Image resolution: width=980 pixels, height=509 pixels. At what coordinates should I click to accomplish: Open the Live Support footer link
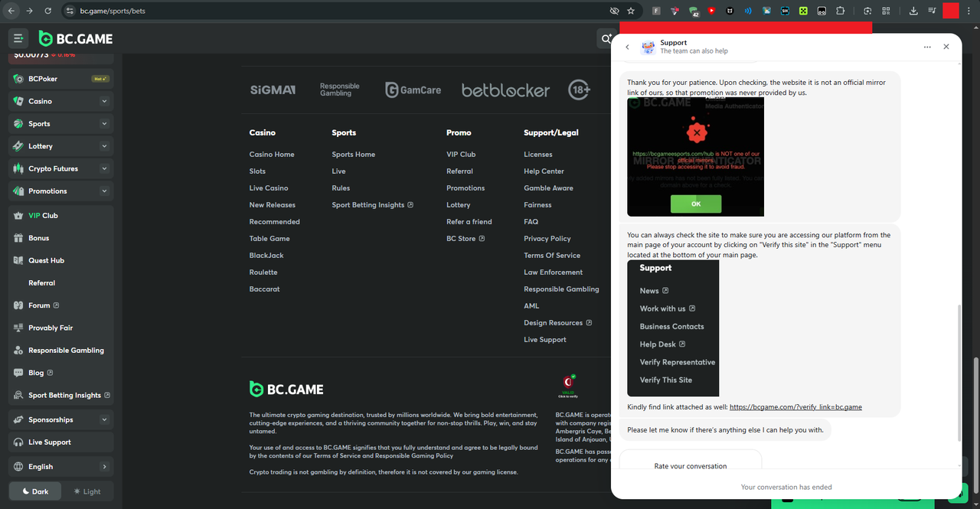pos(545,340)
